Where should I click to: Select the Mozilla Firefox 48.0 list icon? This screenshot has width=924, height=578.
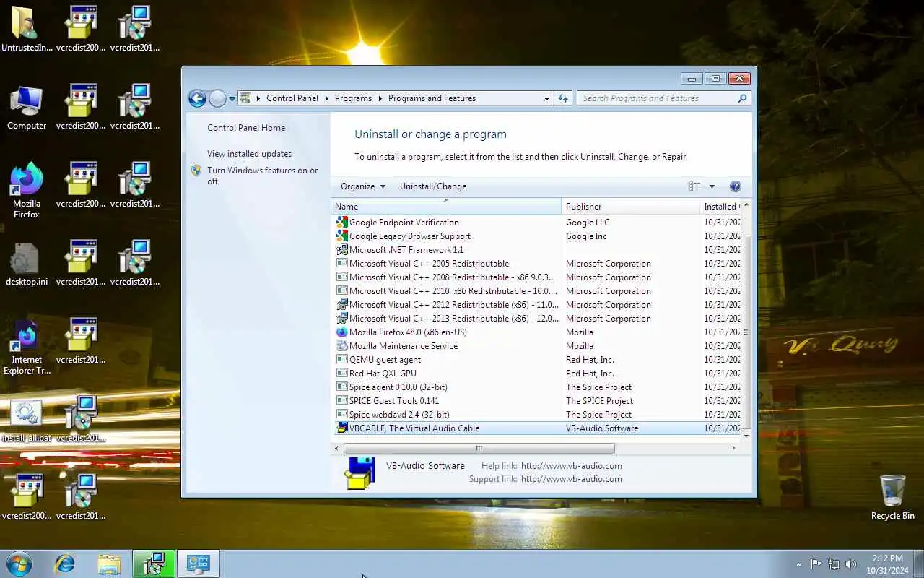pyautogui.click(x=342, y=332)
